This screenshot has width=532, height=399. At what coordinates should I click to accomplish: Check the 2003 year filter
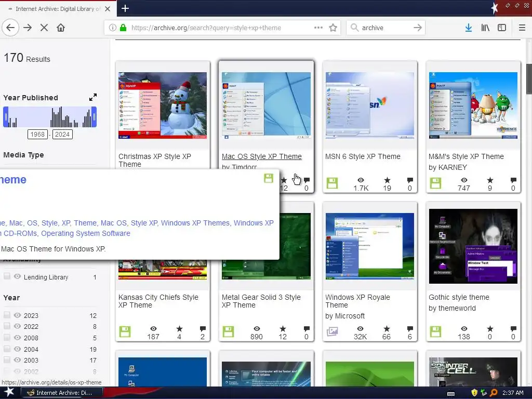point(7,360)
